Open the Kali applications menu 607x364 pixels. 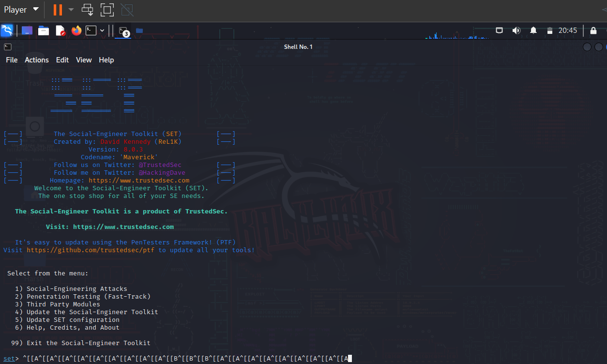(x=7, y=30)
